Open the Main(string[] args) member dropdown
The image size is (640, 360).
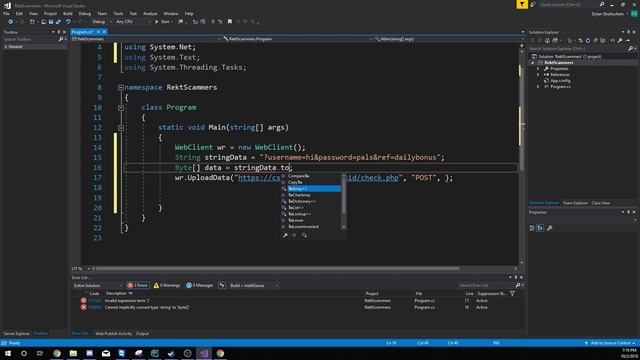point(448,39)
